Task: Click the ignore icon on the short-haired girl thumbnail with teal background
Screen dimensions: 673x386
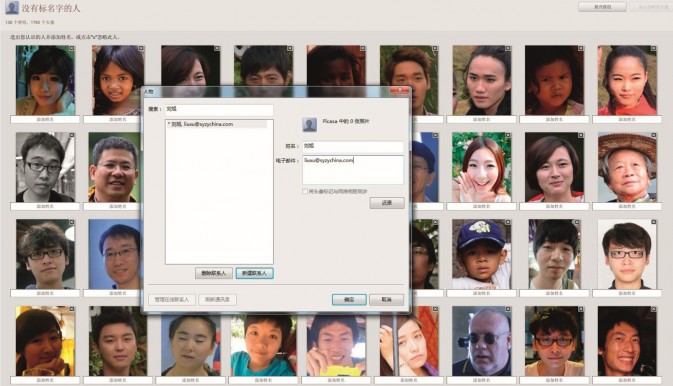Action: (72, 49)
